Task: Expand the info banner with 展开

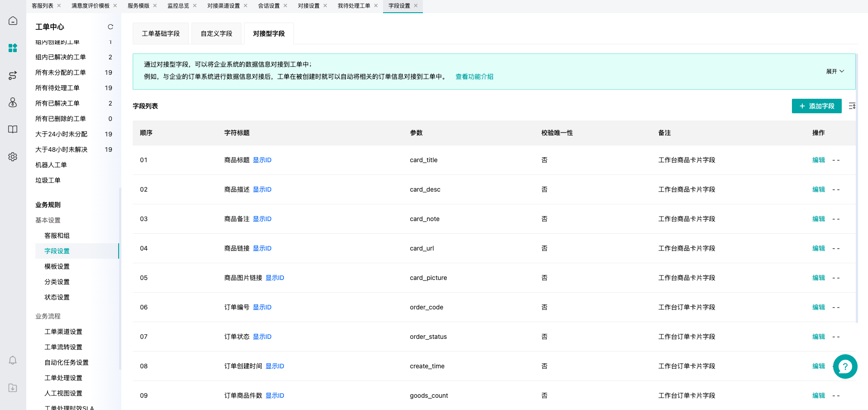Action: [x=835, y=72]
